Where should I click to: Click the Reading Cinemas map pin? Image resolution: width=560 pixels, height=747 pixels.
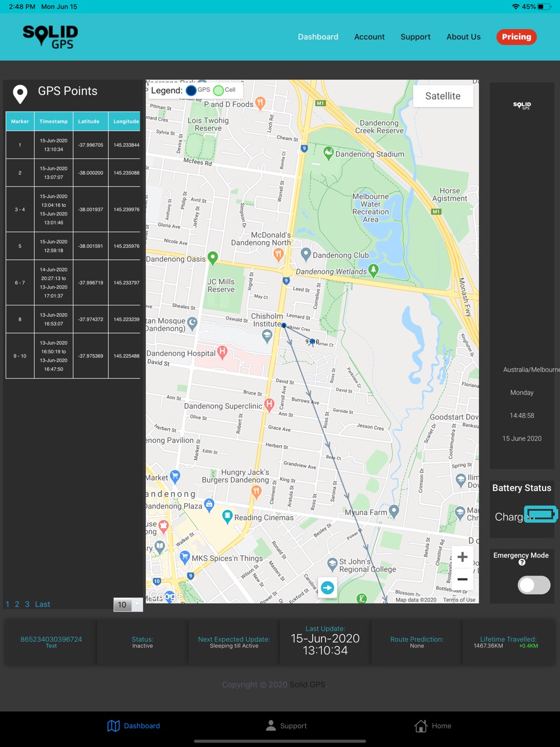[227, 516]
